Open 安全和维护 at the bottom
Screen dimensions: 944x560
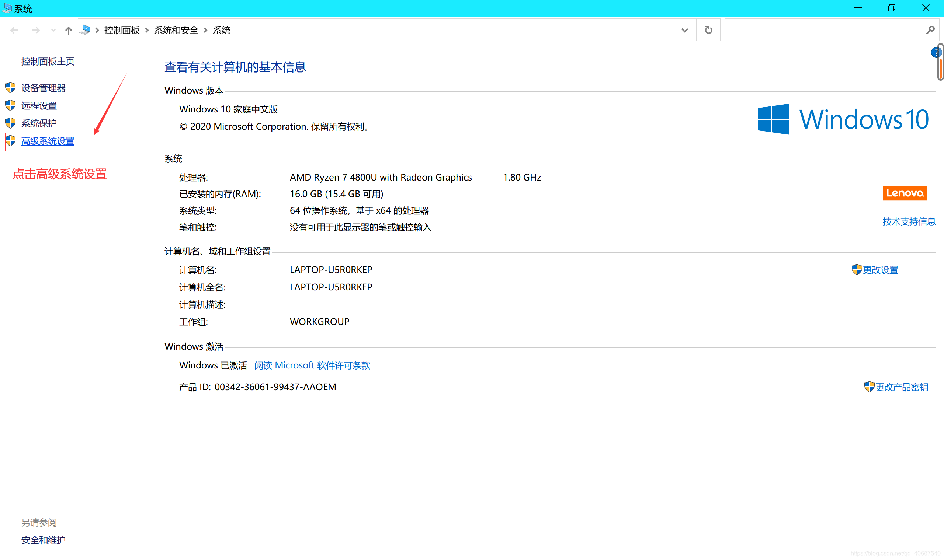point(43,540)
